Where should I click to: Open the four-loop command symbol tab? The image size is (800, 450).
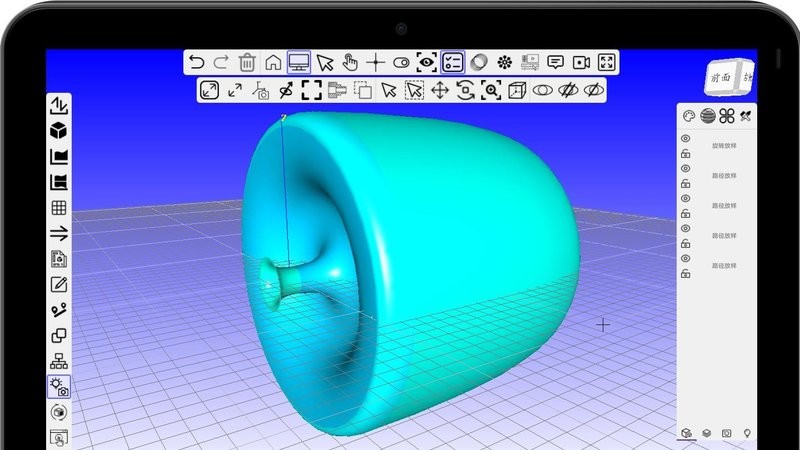727,116
